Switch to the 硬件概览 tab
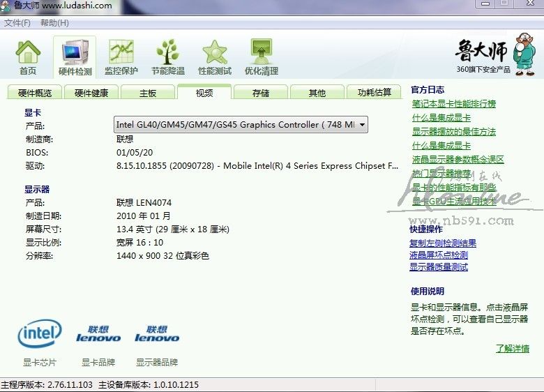544x392 pixels. (x=35, y=93)
